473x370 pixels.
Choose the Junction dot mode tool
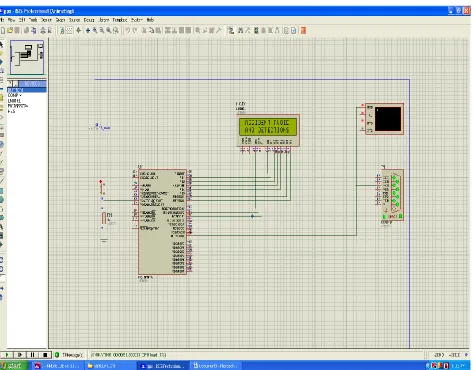[1, 62]
